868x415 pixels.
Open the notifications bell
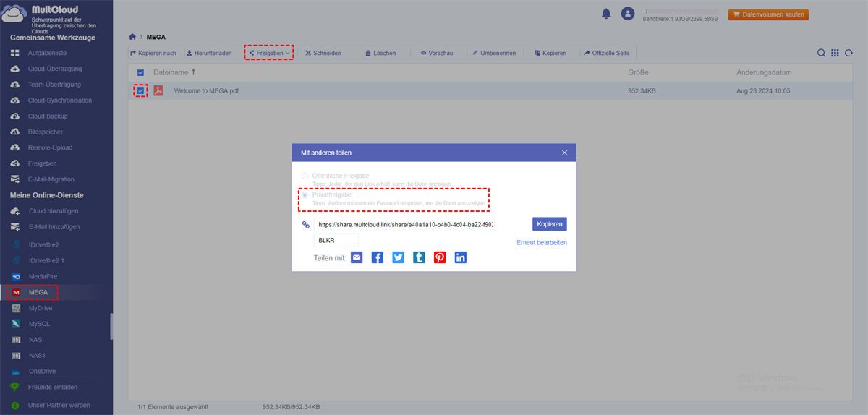pyautogui.click(x=606, y=13)
